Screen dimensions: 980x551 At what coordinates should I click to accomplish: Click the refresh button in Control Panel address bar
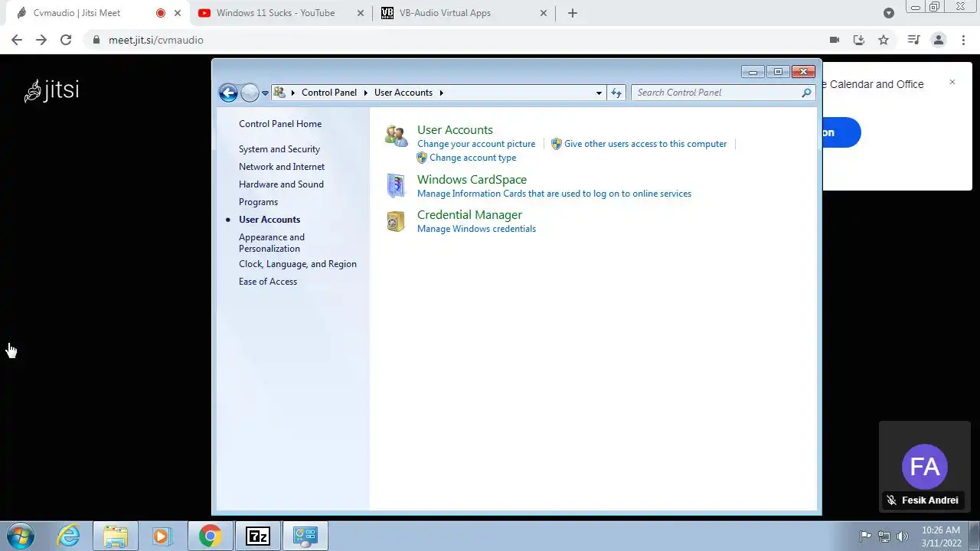coord(616,93)
